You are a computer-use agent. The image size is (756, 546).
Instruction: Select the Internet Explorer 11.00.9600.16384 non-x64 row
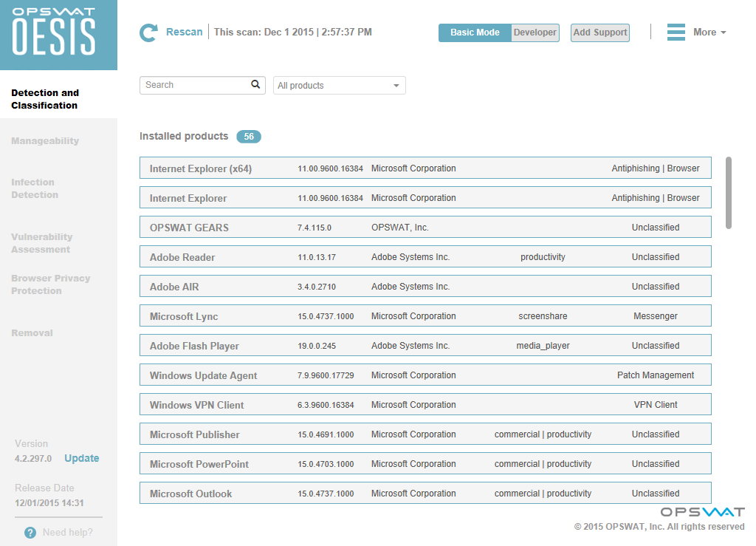[x=425, y=197]
